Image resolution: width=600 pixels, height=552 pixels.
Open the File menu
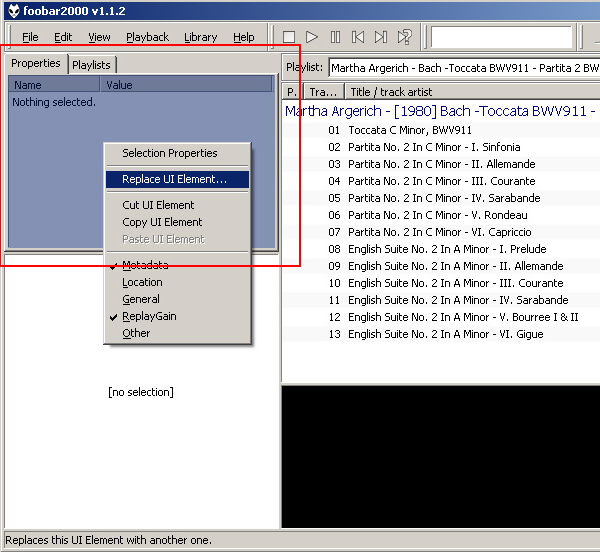(30, 37)
